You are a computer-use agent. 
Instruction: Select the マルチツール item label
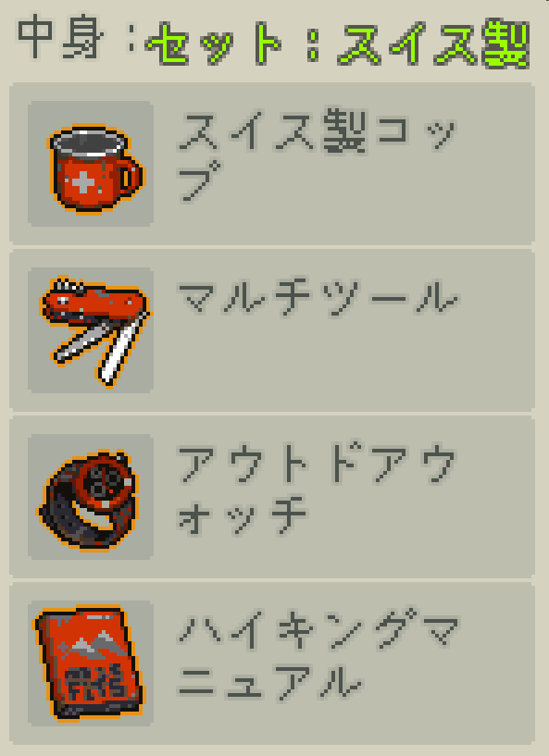pyautogui.click(x=318, y=297)
